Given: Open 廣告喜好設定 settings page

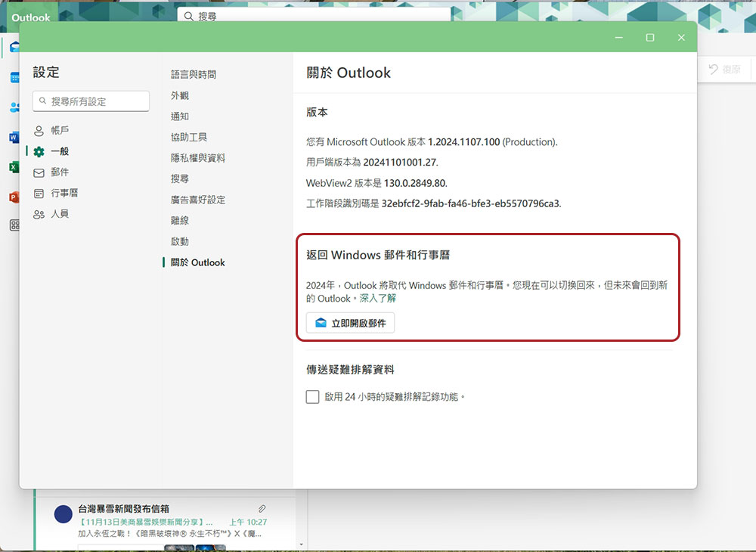Looking at the screenshot, I should pos(197,200).
